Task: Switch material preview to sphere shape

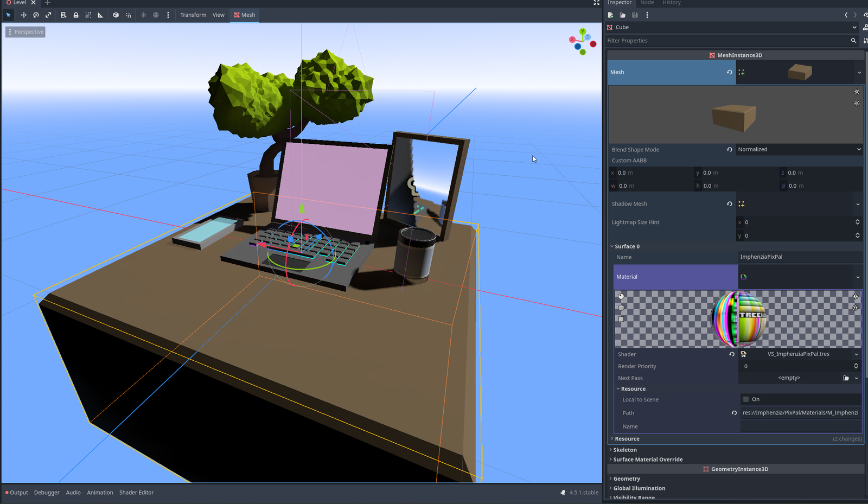Action: coord(621,296)
